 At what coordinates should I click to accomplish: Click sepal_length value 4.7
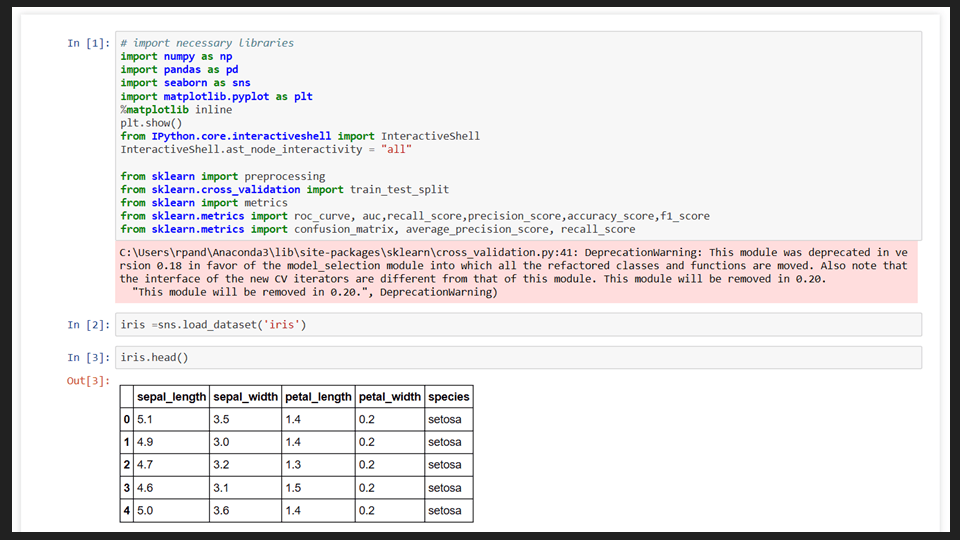171,465
